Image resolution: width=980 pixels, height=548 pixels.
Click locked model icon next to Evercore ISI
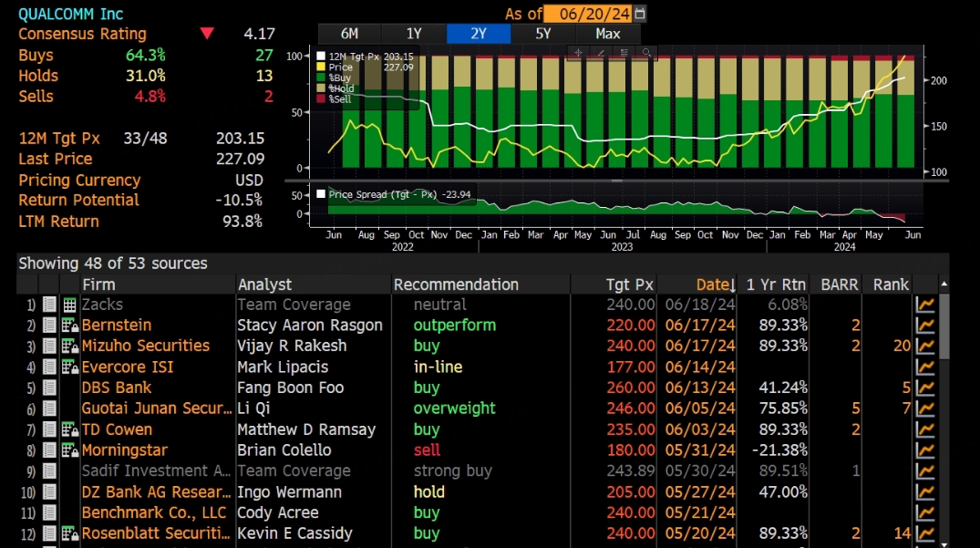[69, 367]
